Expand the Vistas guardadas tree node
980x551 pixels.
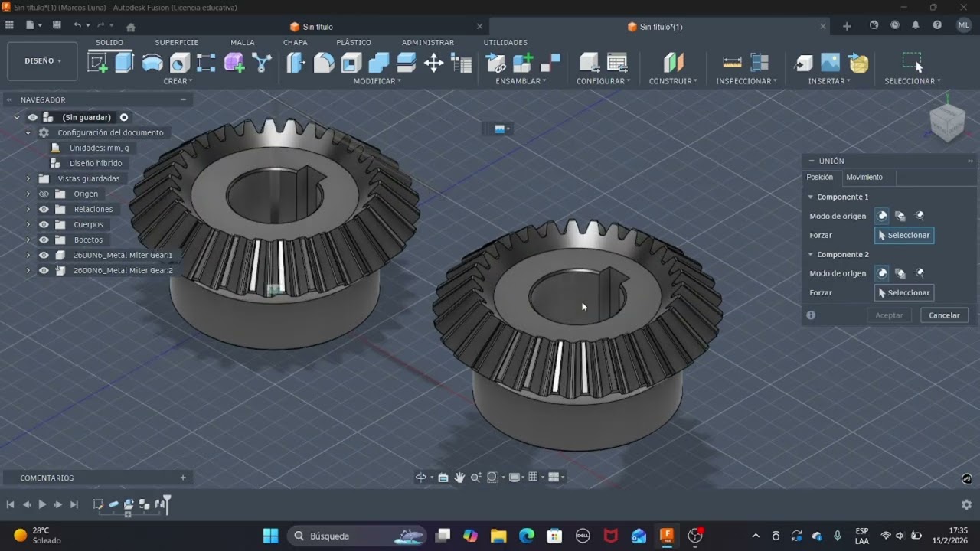[x=28, y=178]
